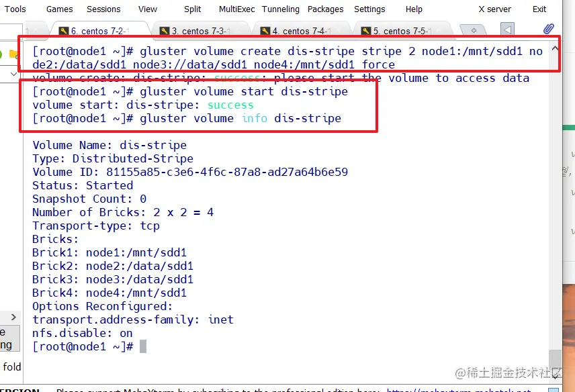Screen dimensions: 575x392
Task: Click the key icon on 4. centos tab
Action: (265, 31)
